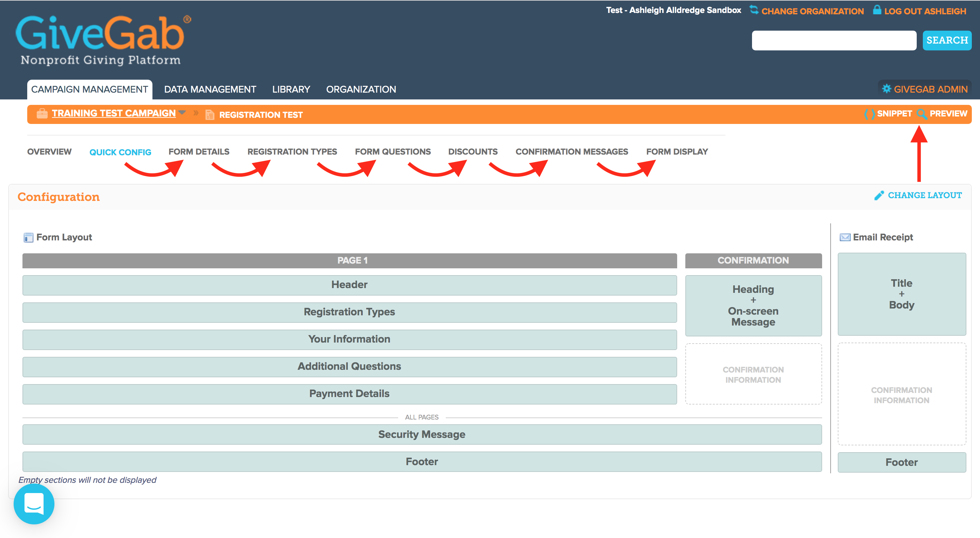The image size is (980, 538).
Task: Switch to the Library tab
Action: 291,90
